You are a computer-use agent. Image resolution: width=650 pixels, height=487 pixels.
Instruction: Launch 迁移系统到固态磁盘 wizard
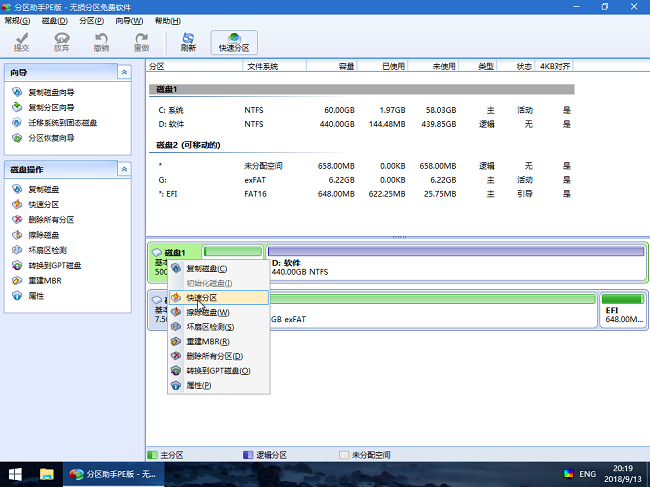(62, 123)
